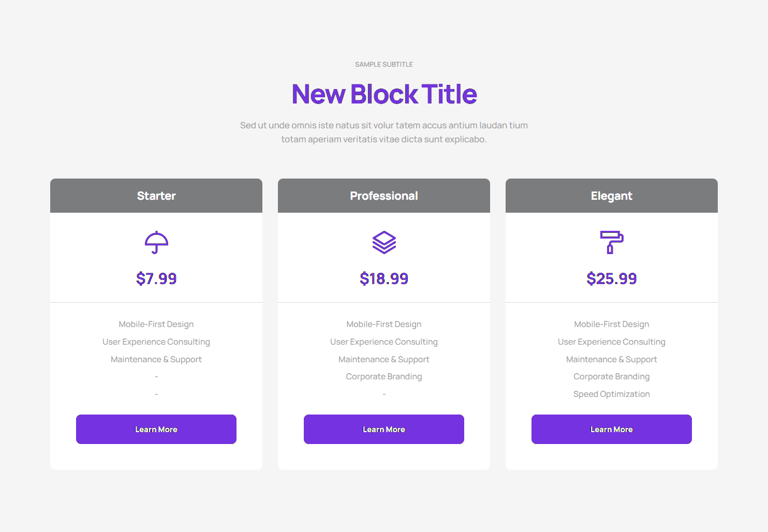The height and width of the screenshot is (532, 768).
Task: Click the SAMPLE SUBTITLE text
Action: click(384, 64)
